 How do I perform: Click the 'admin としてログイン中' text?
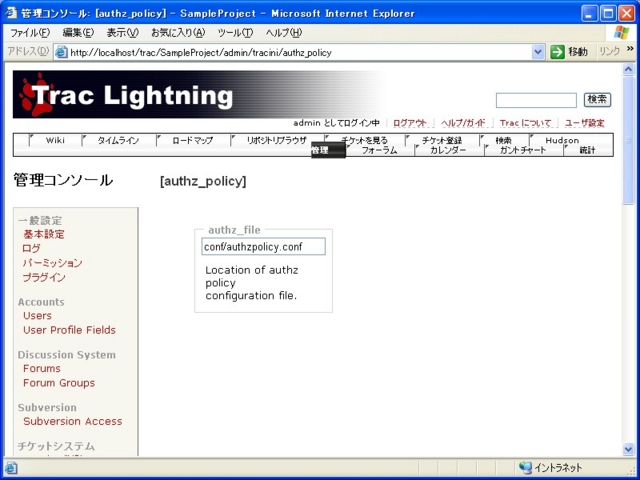(336, 123)
